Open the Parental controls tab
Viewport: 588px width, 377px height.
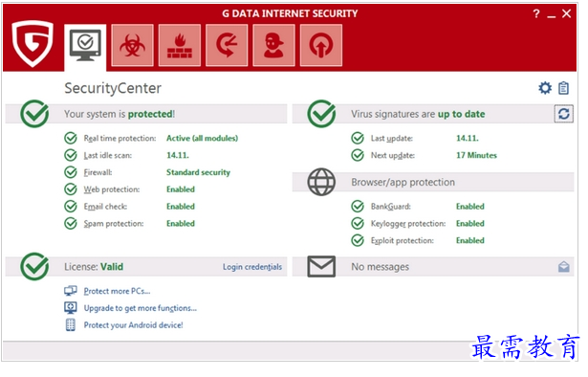coord(273,45)
